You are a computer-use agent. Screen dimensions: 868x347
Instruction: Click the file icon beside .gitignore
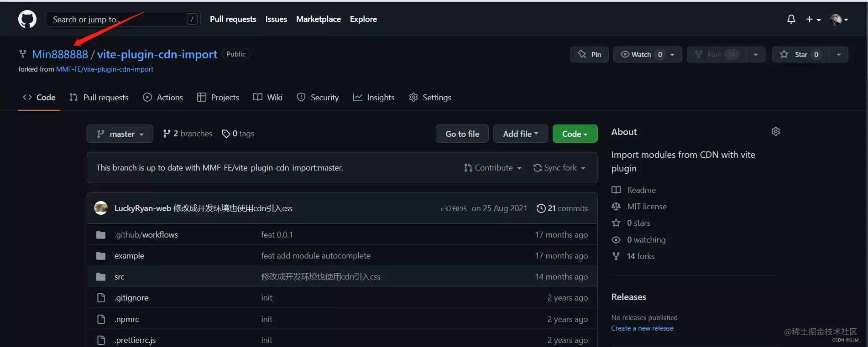[101, 298]
